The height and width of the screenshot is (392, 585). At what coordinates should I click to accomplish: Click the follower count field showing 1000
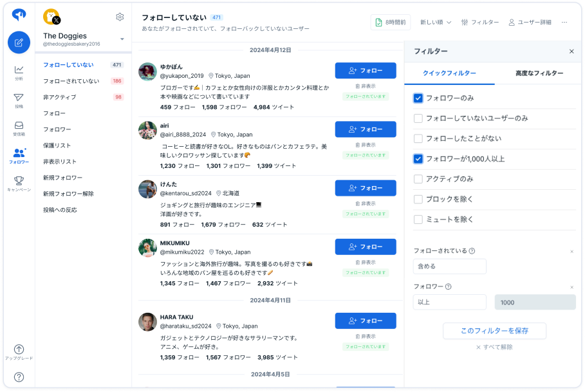tap(535, 302)
